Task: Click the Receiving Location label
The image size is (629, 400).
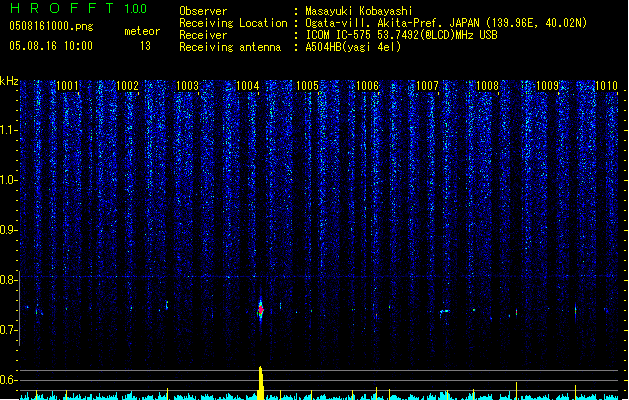Action: (233, 23)
